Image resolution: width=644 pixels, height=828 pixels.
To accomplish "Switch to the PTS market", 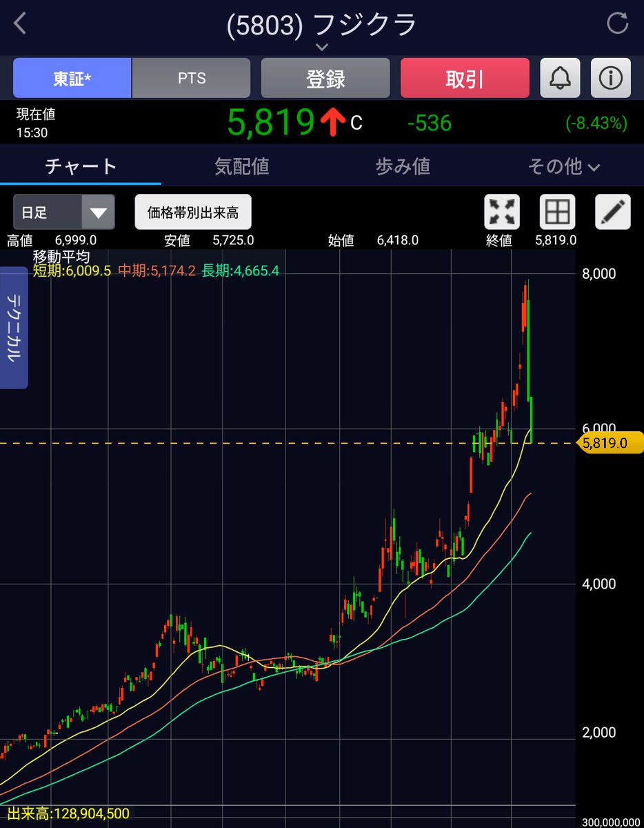I will [x=191, y=78].
